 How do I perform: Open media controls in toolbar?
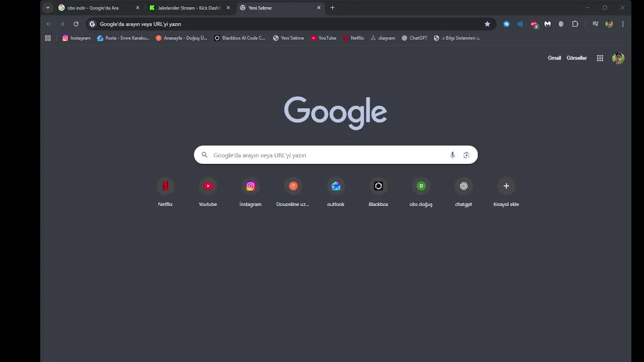[x=595, y=24]
